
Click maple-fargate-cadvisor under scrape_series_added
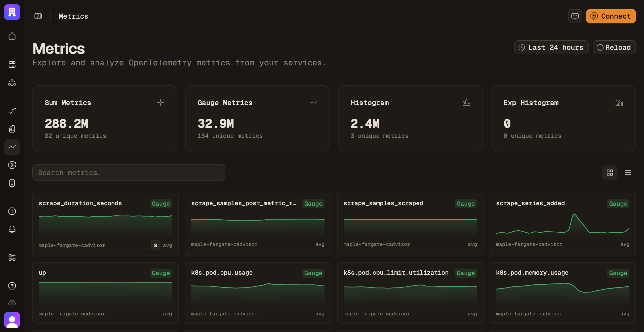(x=529, y=244)
